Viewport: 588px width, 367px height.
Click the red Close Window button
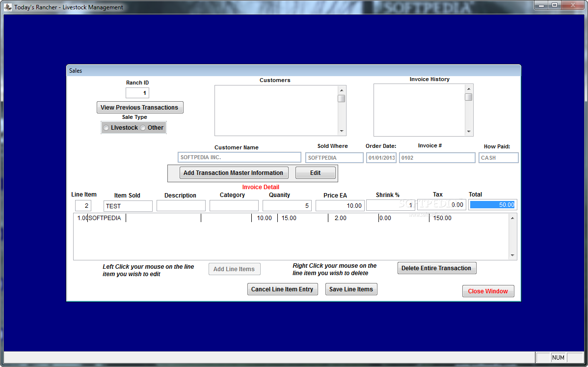488,291
